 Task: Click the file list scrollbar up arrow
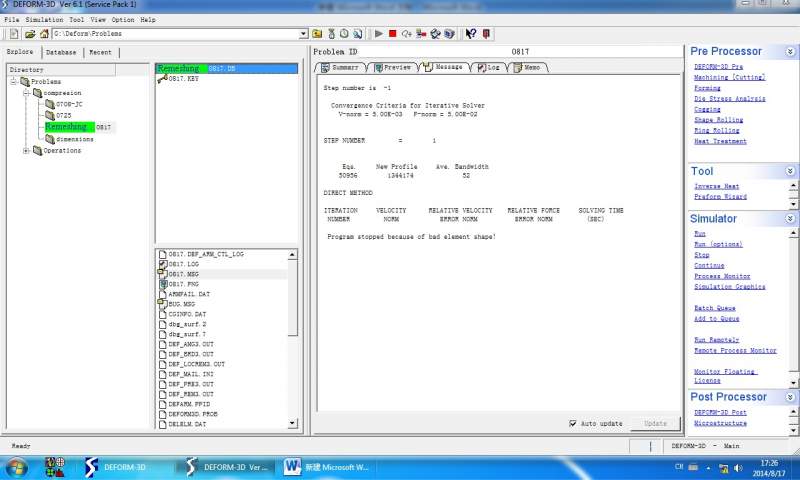tap(292, 255)
